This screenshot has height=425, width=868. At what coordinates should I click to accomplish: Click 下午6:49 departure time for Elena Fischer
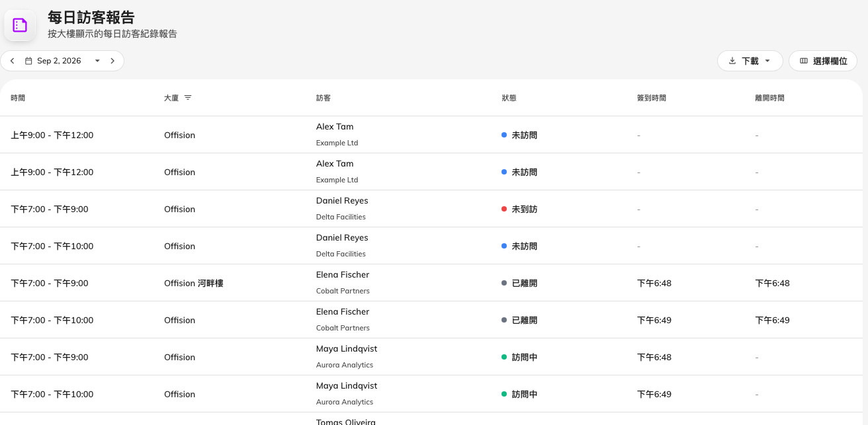[x=772, y=320]
